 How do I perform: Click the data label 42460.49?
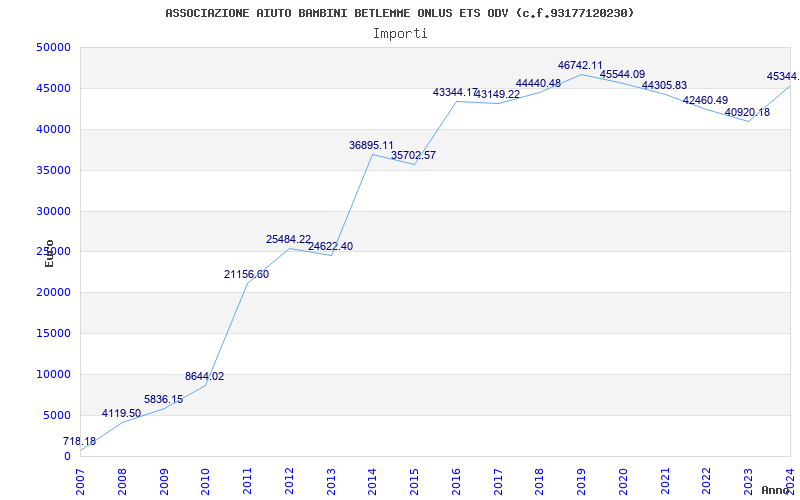tap(705, 101)
